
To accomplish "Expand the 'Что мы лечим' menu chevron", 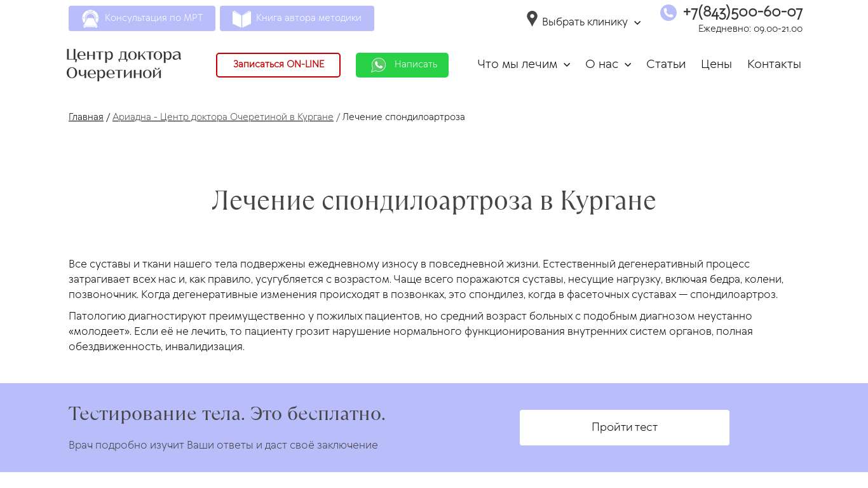I will 567,65.
